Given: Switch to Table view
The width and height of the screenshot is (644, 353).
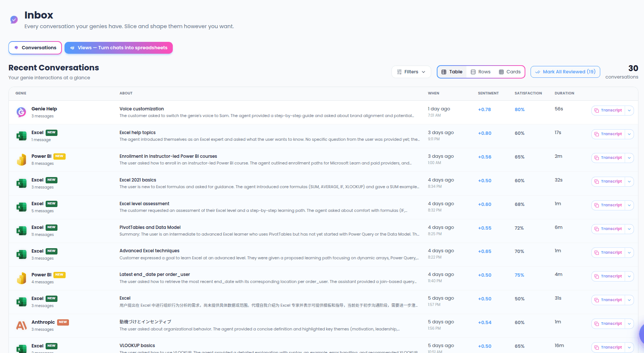Looking at the screenshot, I should (x=452, y=72).
